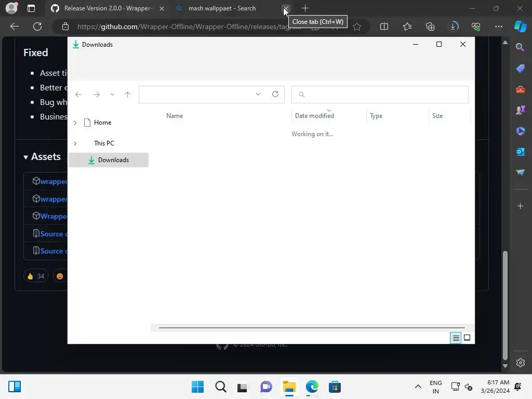
Task: Open the Edge Downloads flyout
Action: pyautogui.click(x=453, y=26)
